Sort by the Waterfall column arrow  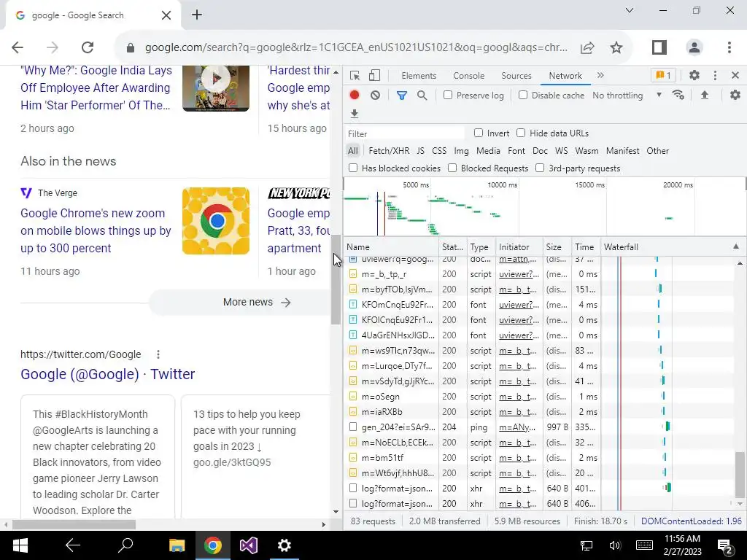tap(735, 246)
